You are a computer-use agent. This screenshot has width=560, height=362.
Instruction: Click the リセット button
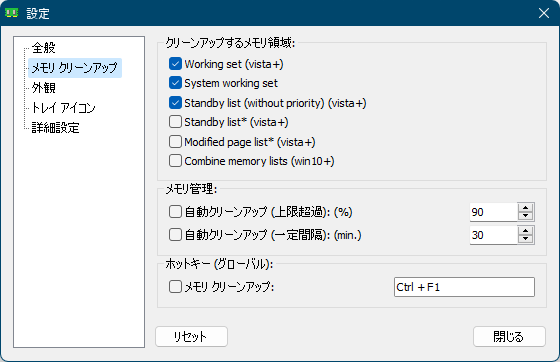coord(191,336)
